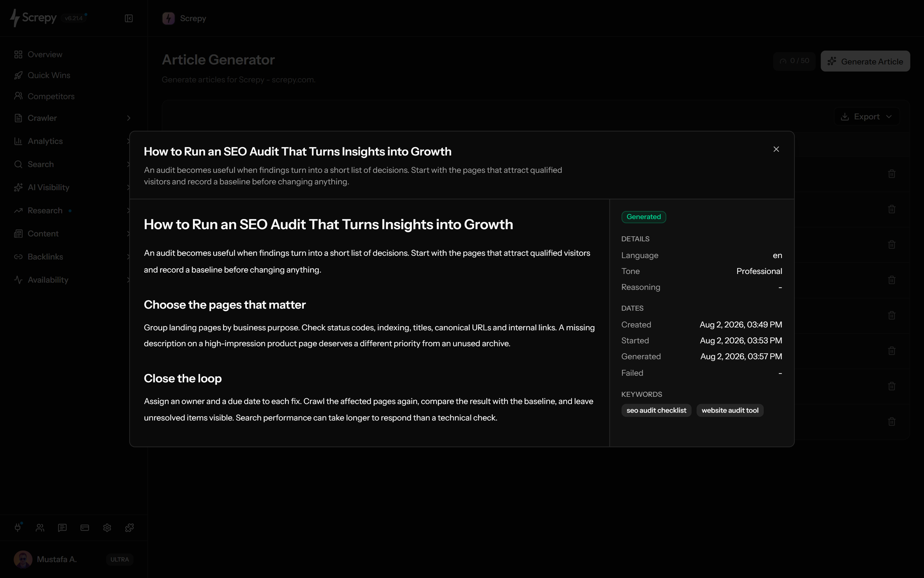Click the ULTRA plan badge
Image resolution: width=924 pixels, height=578 pixels.
(120, 559)
